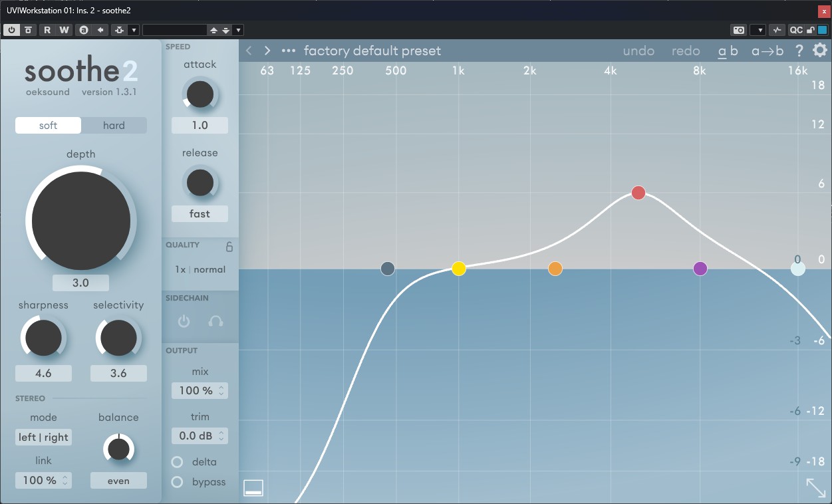Screen dimensions: 832x504
Task: Load previous host preset with up arrow
Action: [213, 30]
